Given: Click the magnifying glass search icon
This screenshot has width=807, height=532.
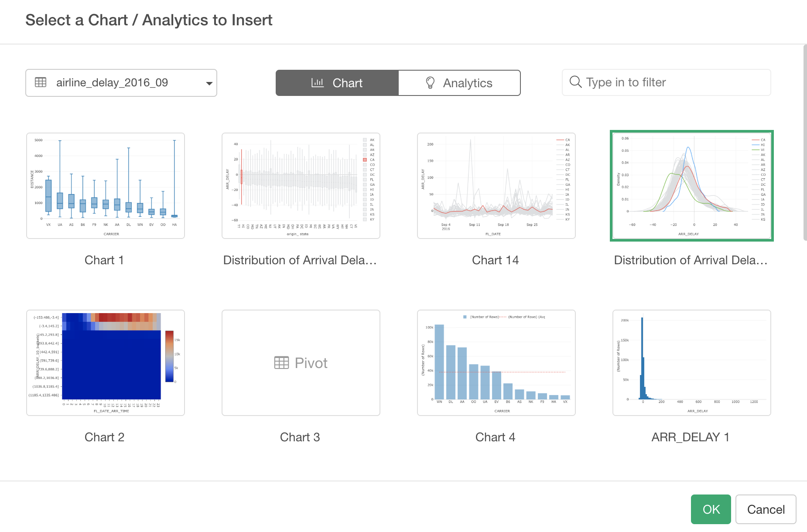Looking at the screenshot, I should click(x=576, y=82).
